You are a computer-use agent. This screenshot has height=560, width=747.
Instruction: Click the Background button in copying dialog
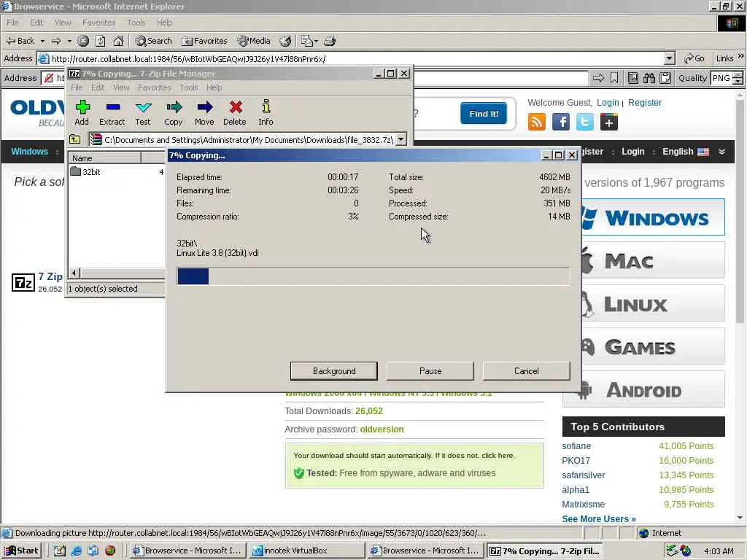(x=334, y=371)
